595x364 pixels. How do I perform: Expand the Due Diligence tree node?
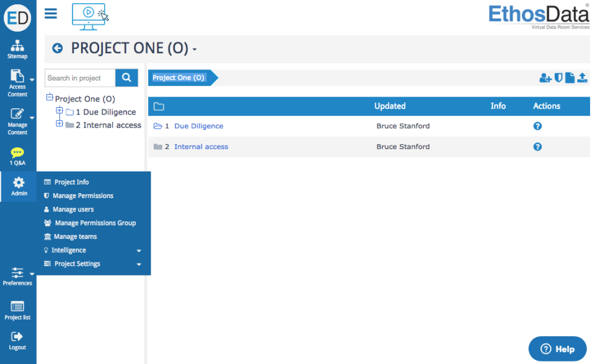(59, 111)
